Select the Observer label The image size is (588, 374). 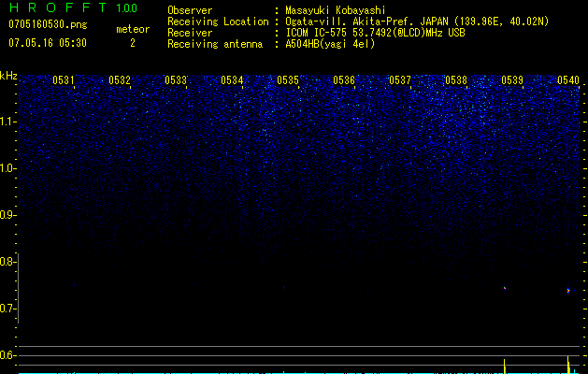coord(190,10)
